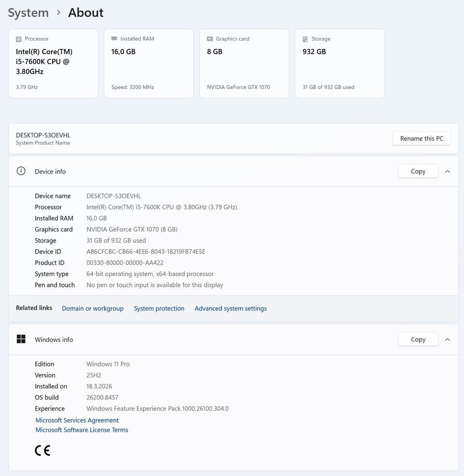The width and height of the screenshot is (464, 476).
Task: Open the Graphics card summary card
Action: 244,63
